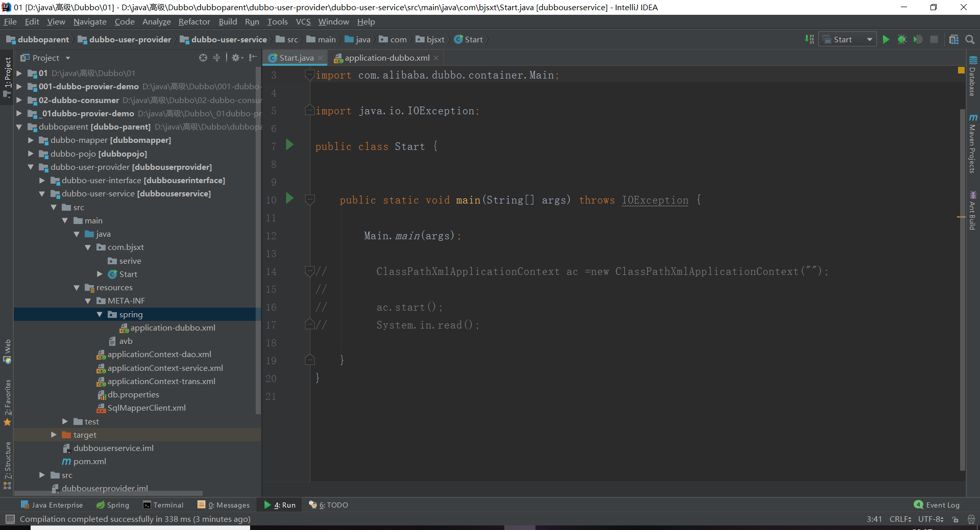Click line:column 3:41 indicator
The width and height of the screenshot is (980, 530).
pos(874,519)
